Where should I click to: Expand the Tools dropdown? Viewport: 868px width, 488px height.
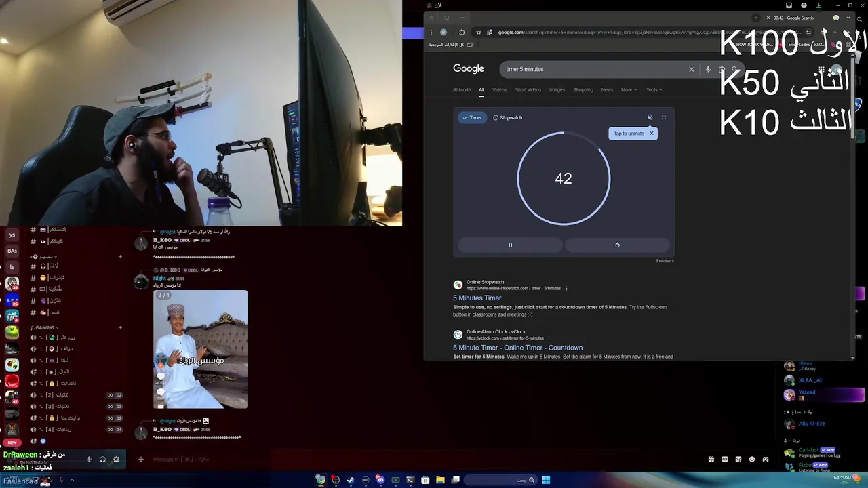click(x=654, y=89)
